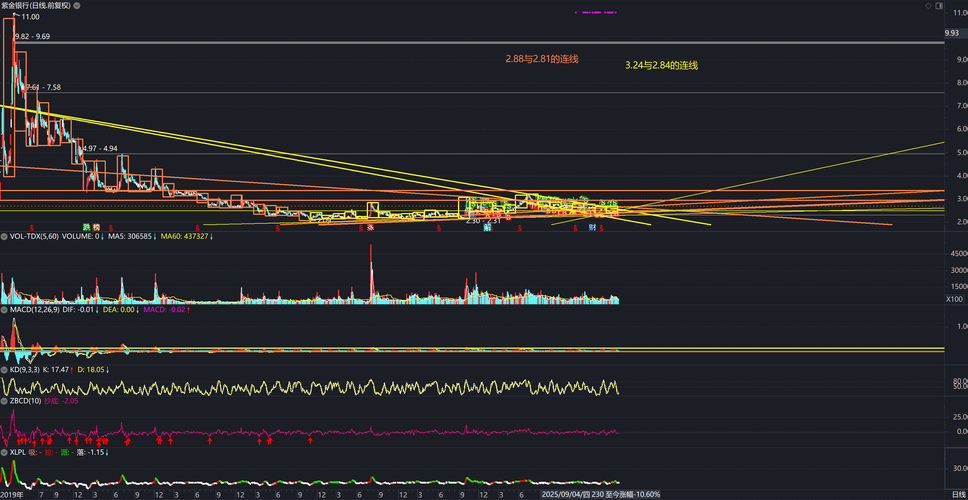Viewport: 968px width, 500px height.
Task: Click the green 跌 event marker
Action: coord(87,227)
